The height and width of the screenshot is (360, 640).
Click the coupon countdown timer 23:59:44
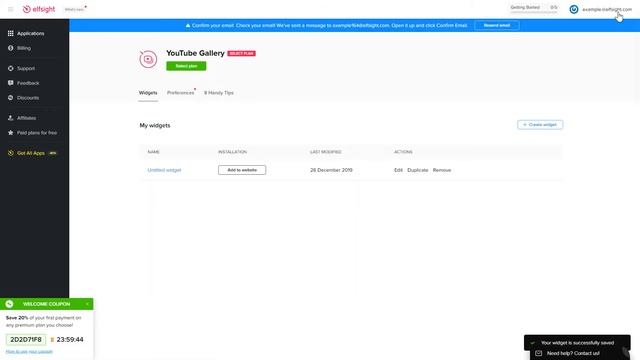(70, 340)
